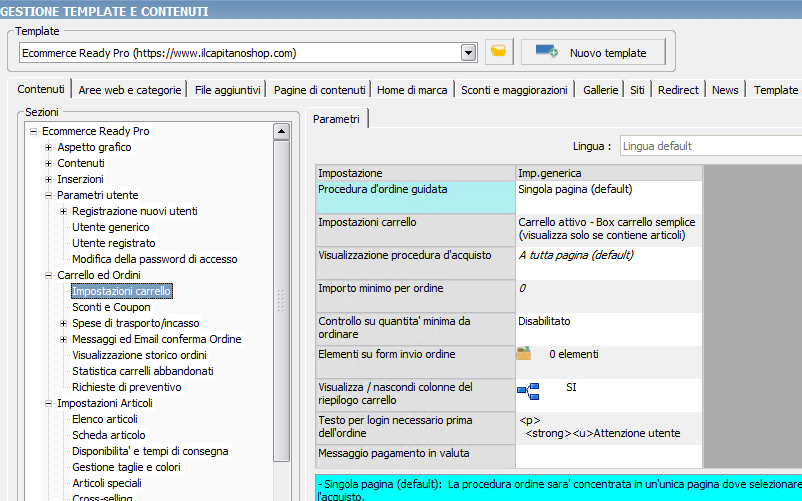Expand the Aspetto grafico node
The height and width of the screenshot is (501, 802).
coord(49,147)
